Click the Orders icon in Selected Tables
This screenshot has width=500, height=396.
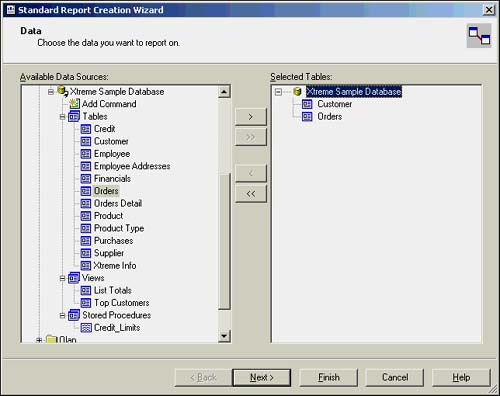(x=307, y=117)
